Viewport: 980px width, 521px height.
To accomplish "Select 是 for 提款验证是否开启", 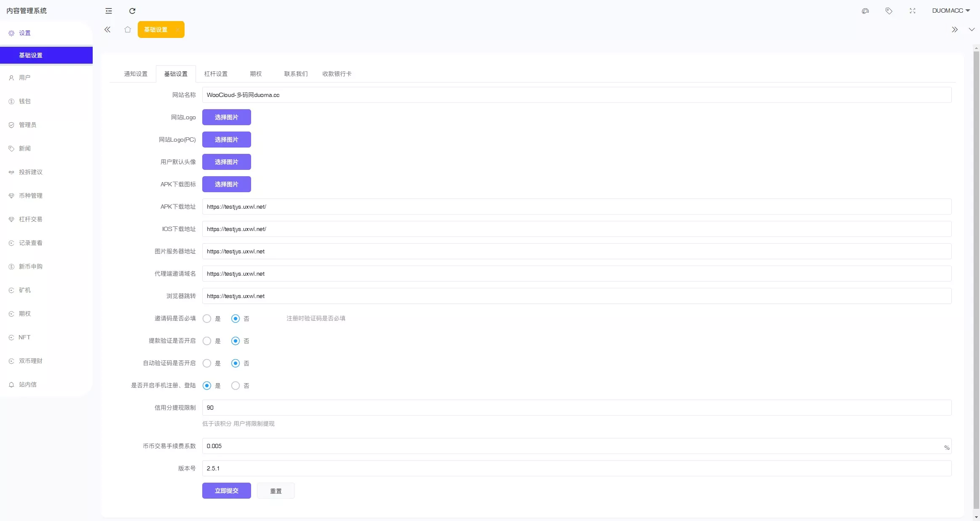I will (207, 341).
